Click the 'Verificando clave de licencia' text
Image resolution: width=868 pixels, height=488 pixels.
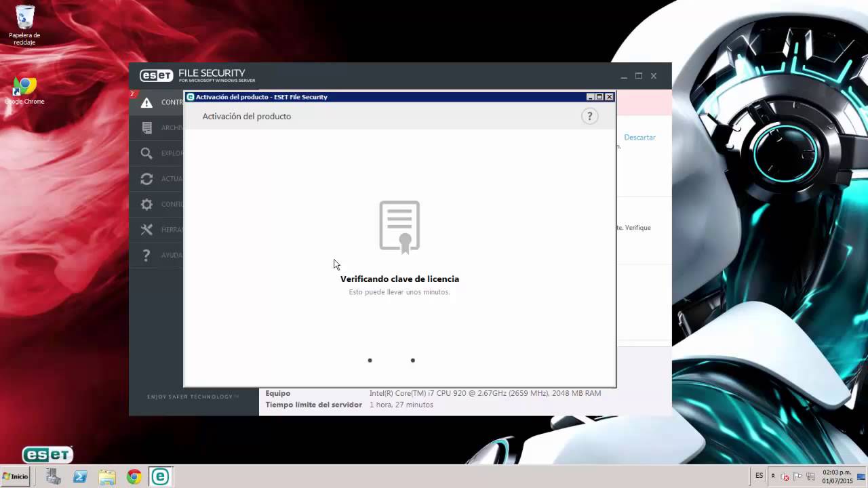point(399,279)
